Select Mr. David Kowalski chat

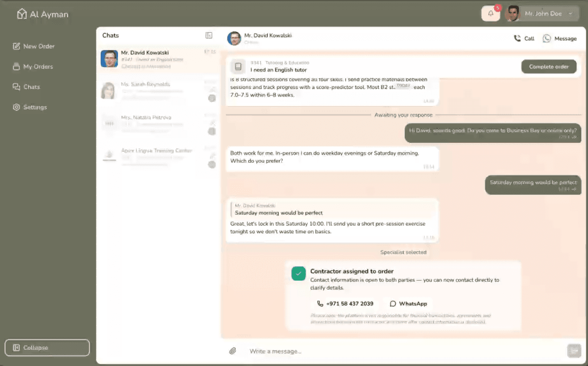(x=158, y=59)
